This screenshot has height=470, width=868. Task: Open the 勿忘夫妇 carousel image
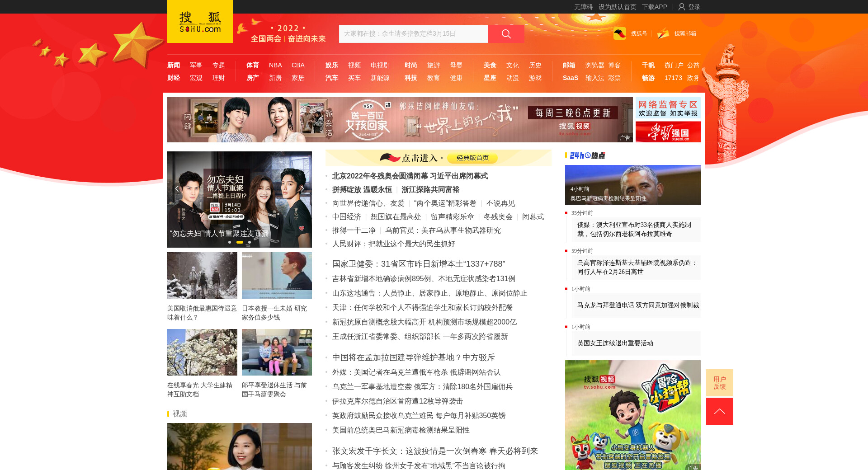coord(240,199)
